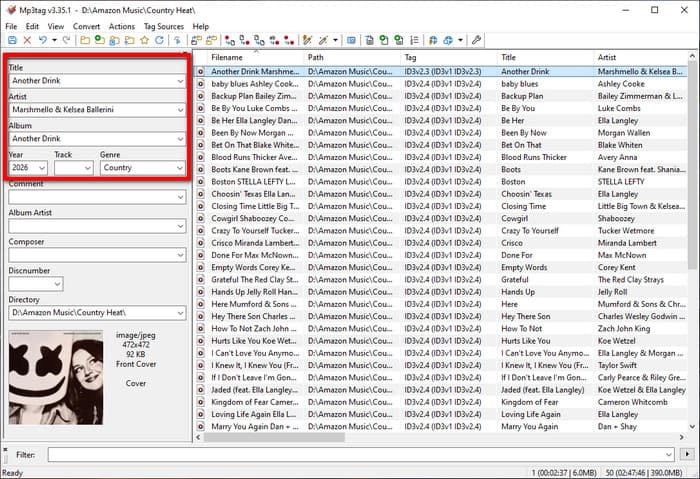
Task: Click the Add directory folder icon with green plus
Action: coord(100,40)
